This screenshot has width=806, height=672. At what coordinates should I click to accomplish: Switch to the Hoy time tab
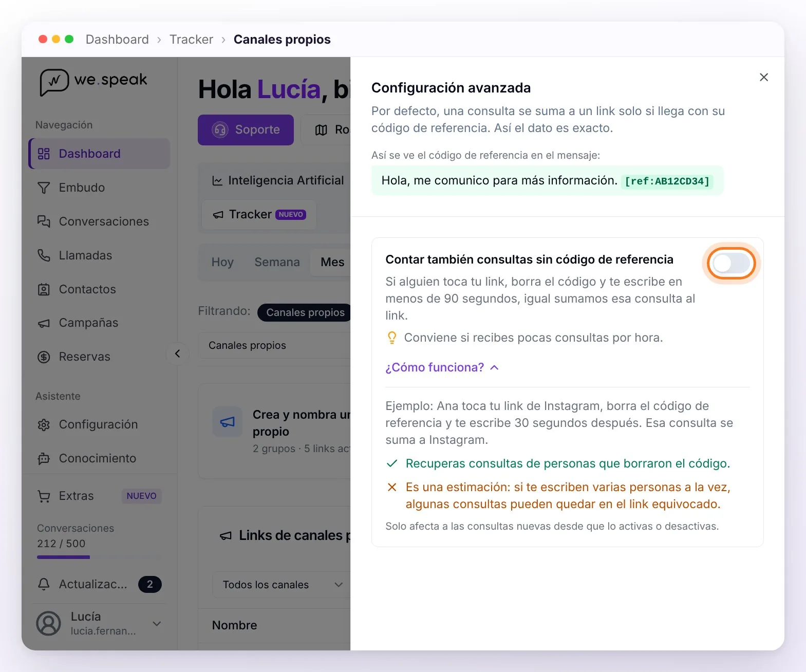[222, 262]
